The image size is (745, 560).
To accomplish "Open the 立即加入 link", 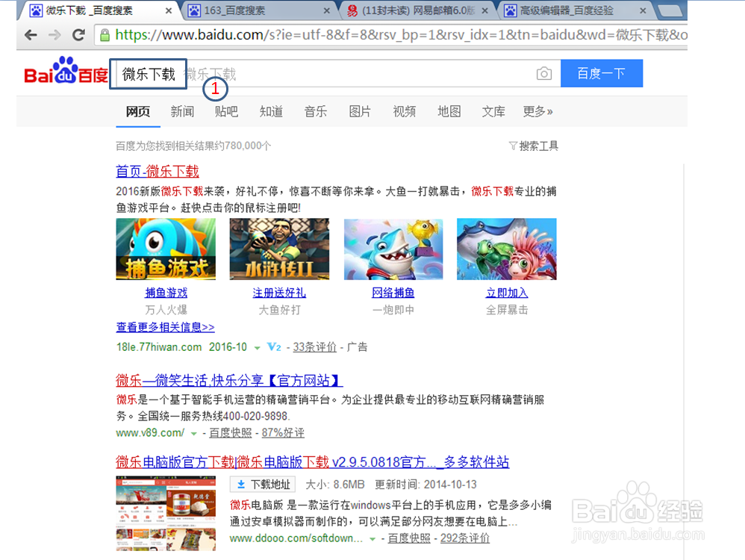I will [x=507, y=293].
